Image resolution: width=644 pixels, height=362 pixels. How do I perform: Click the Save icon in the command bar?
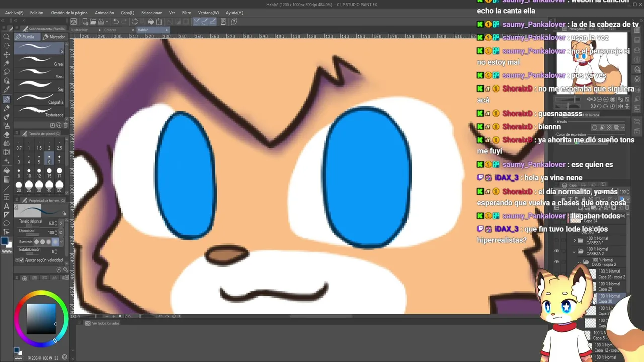101,22
